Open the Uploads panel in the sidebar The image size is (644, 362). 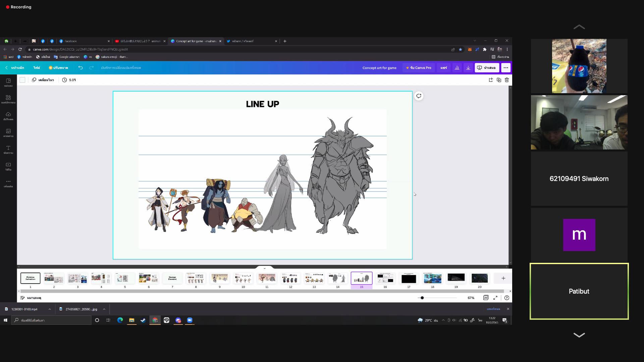click(x=8, y=116)
